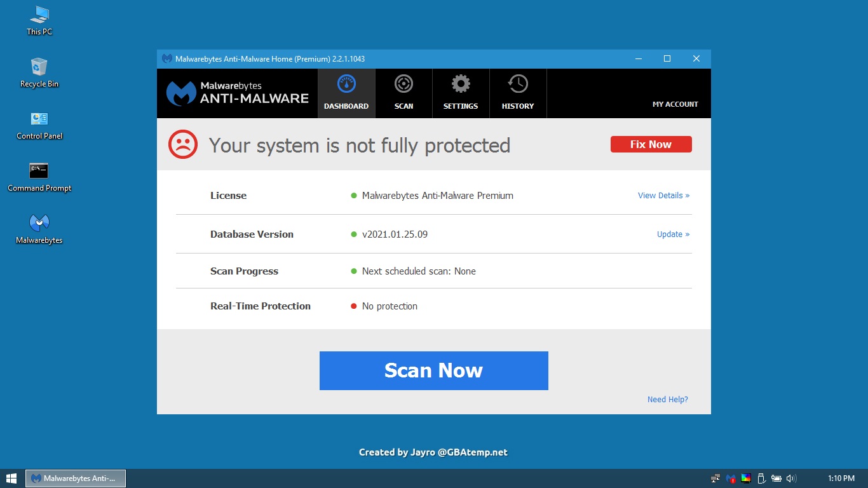Click the red Fix Now button
The image size is (868, 488).
click(x=651, y=144)
